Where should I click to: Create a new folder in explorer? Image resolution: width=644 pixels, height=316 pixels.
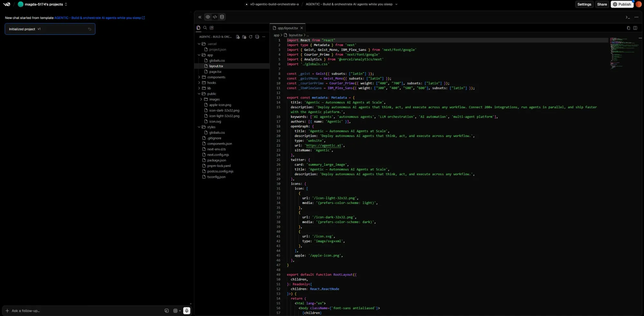click(244, 37)
